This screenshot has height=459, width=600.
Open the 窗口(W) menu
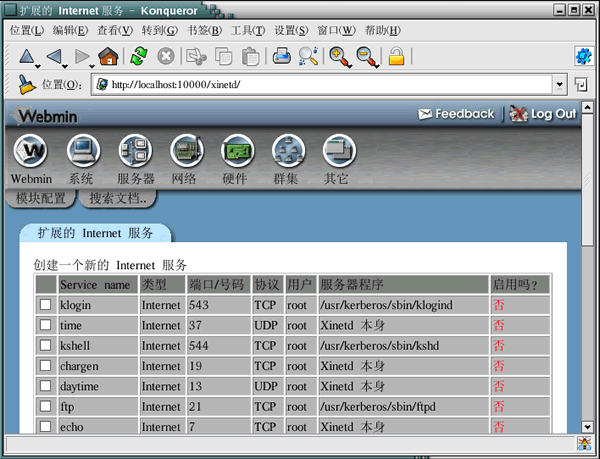tap(336, 30)
